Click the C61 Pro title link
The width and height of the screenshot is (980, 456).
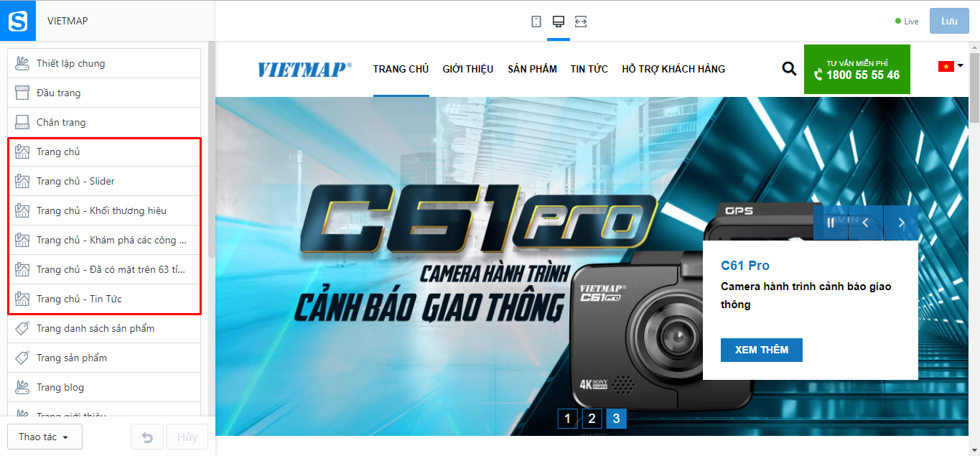[x=745, y=265]
